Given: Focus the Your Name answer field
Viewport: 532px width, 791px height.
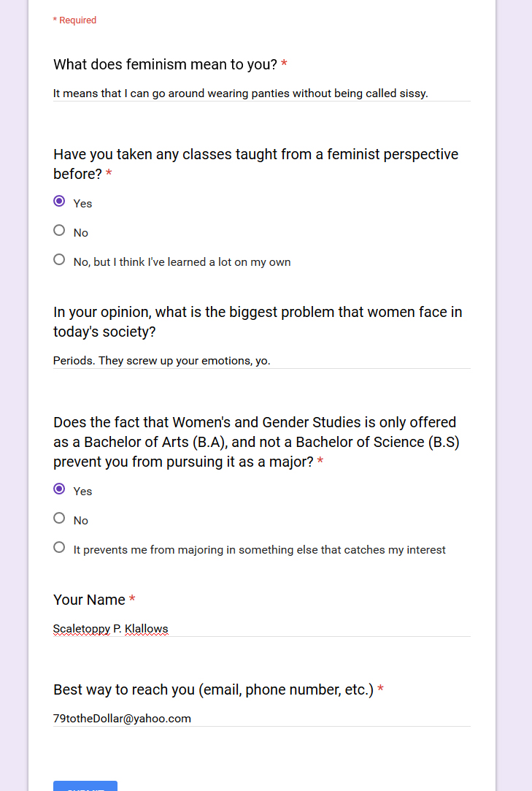Looking at the screenshot, I should click(262, 629).
